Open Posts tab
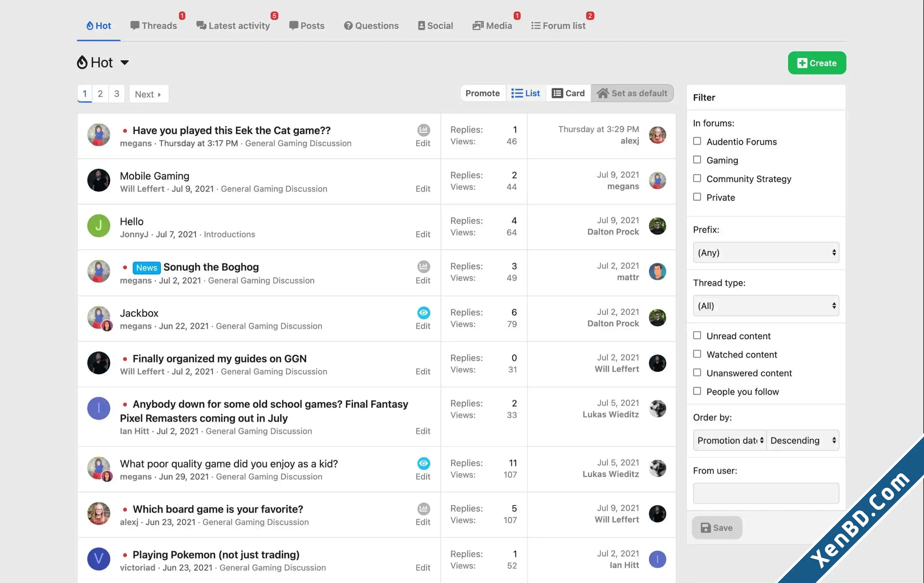Viewport: 924px width, 583px height. 307,25
